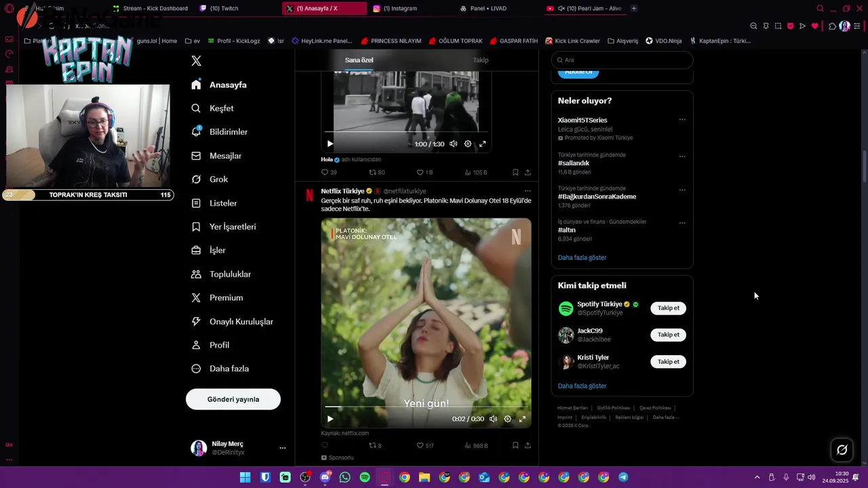Mute the Hola video volume
Image resolution: width=868 pixels, height=488 pixels.
tap(453, 144)
